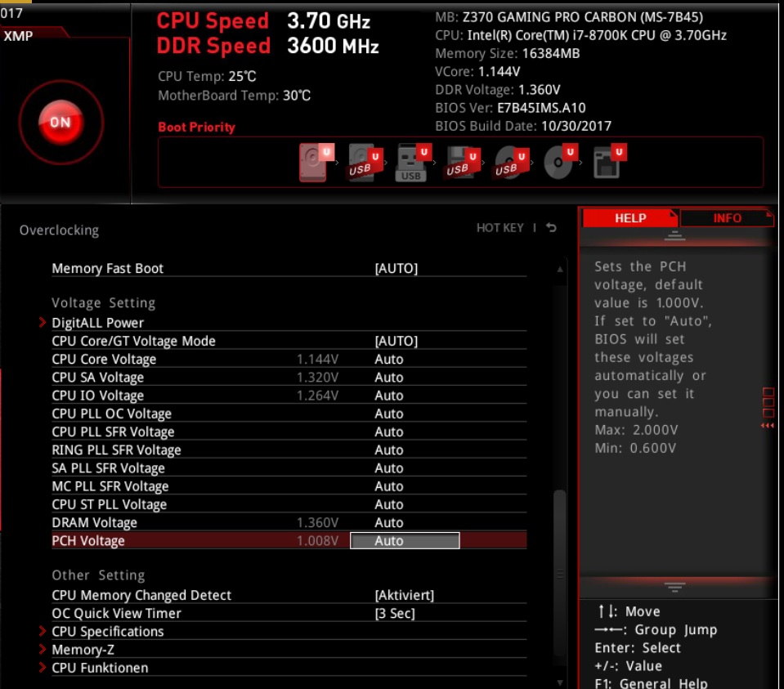Click the collapse handle at bottom of help panel

(674, 587)
